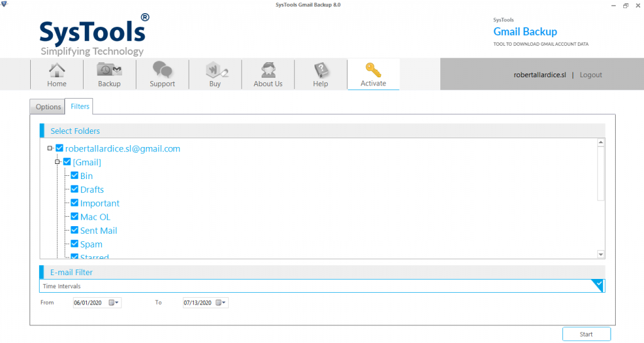The height and width of the screenshot is (343, 644).
Task: Click the Activate key icon
Action: [374, 70]
